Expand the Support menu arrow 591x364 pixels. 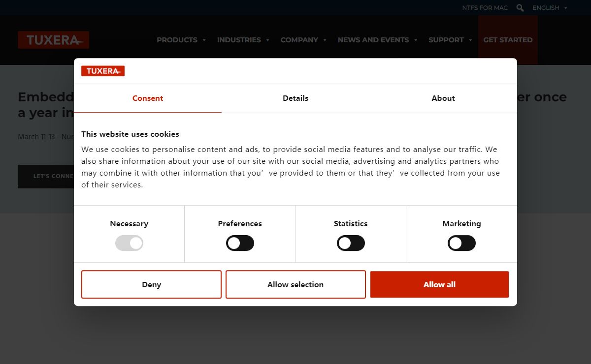click(x=470, y=40)
